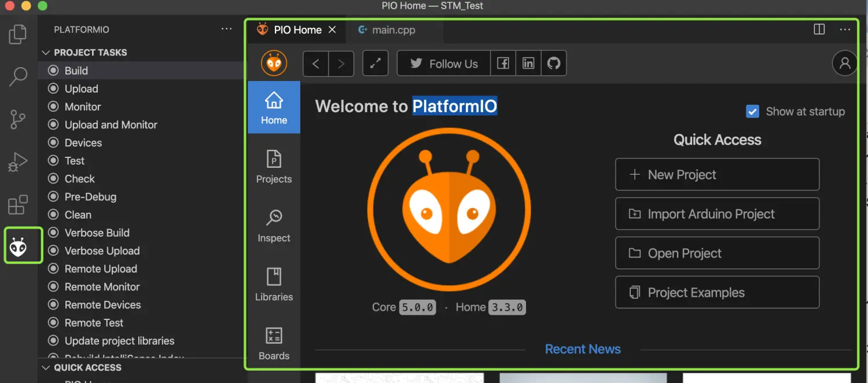
Task: Open the Source Control view
Action: pos(18,119)
